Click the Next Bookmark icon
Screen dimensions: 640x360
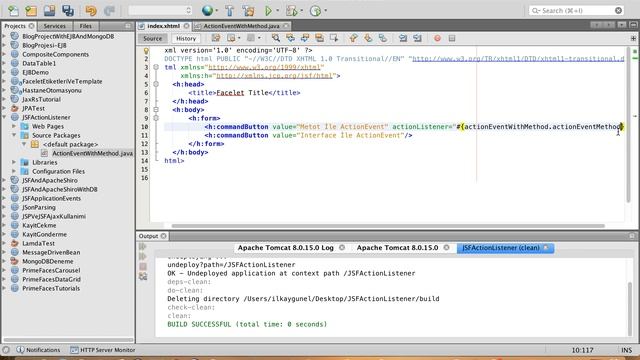coord(368,38)
